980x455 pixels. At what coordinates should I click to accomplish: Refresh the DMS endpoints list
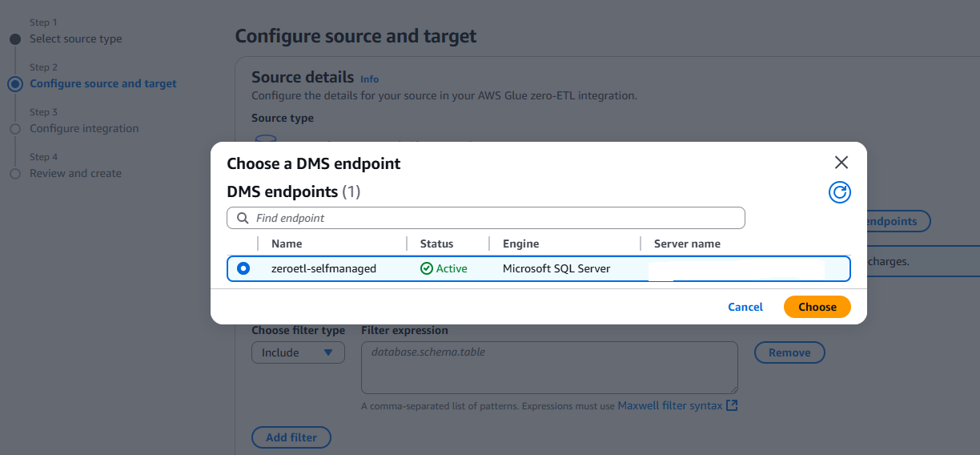(x=839, y=192)
